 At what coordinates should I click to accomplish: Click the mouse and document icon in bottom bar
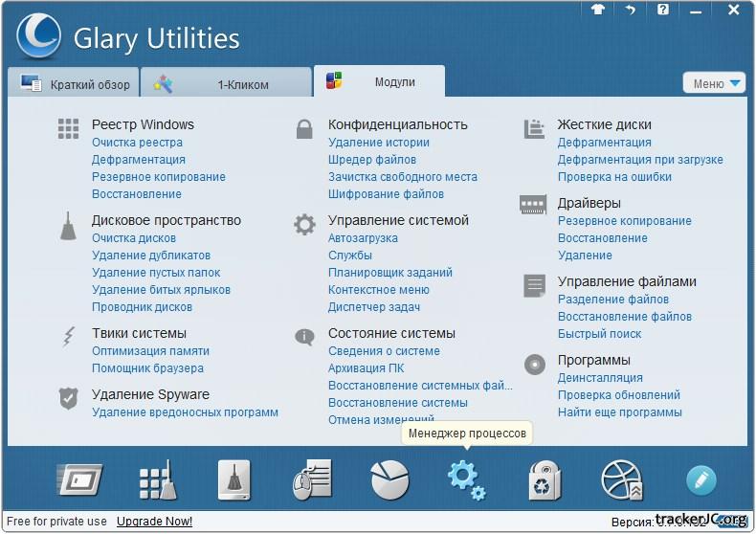click(x=312, y=480)
